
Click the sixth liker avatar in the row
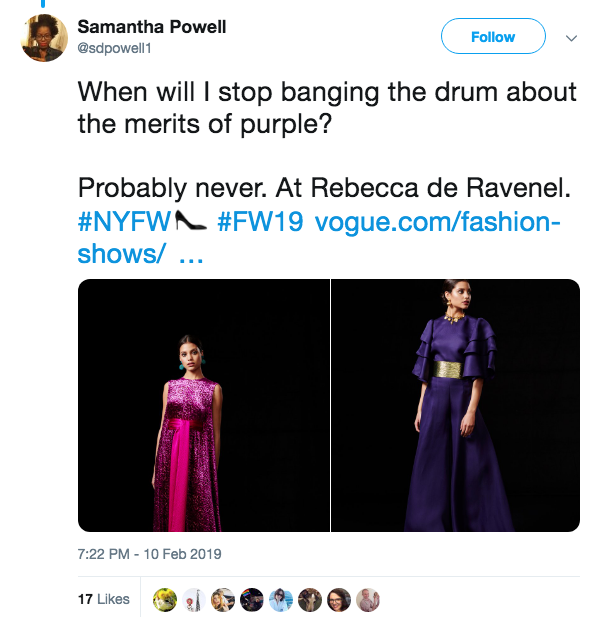coord(310,599)
